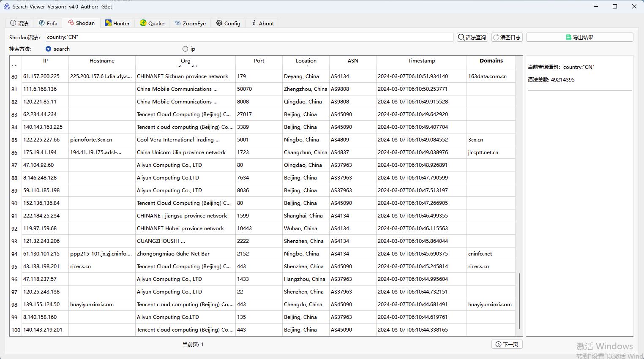This screenshot has height=359, width=644.
Task: Select IP cell 120.221.85.11
Action: click(x=45, y=102)
